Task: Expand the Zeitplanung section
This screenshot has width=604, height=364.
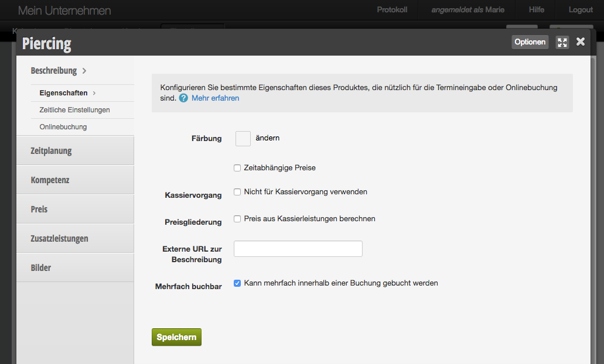Action: (x=75, y=151)
